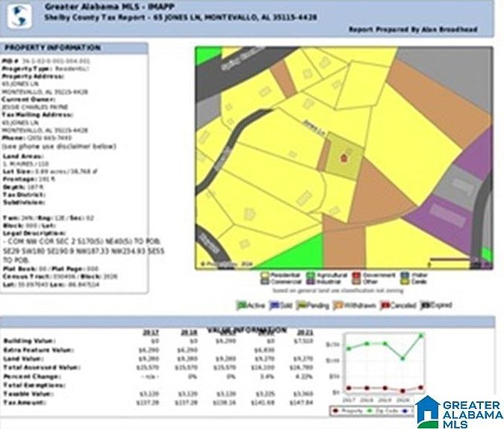Click the red house marker on map

[x=344, y=157]
